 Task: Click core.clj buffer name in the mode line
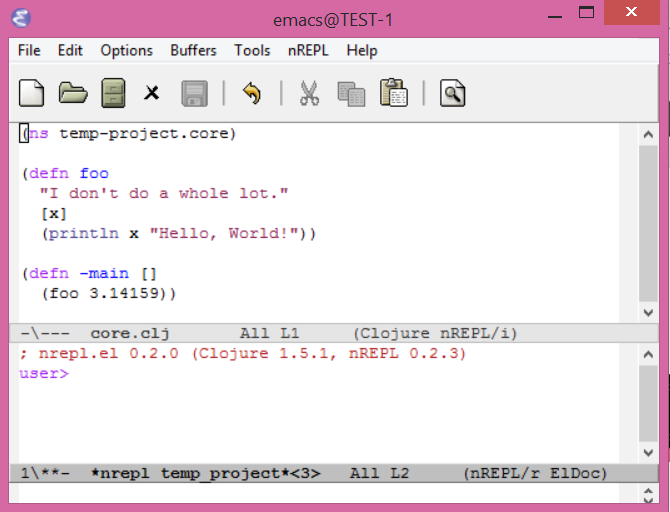[x=130, y=333]
